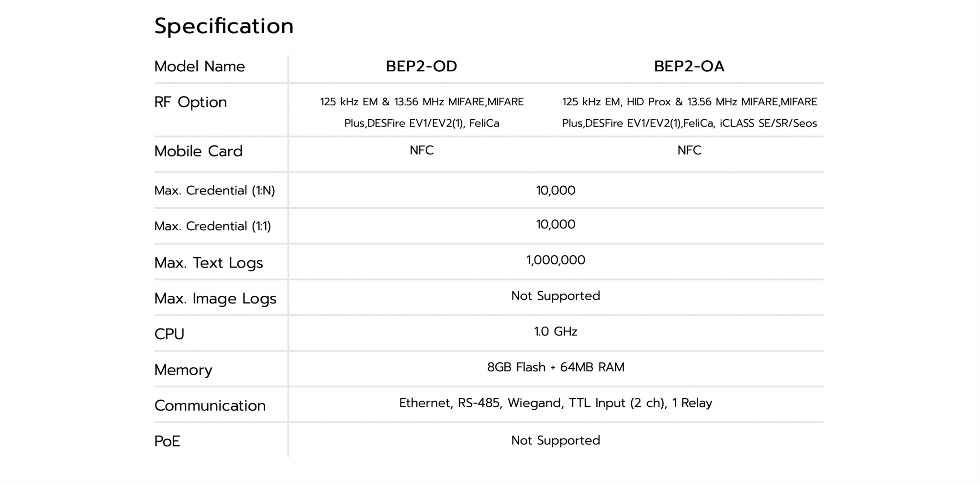Image resolution: width=980 pixels, height=482 pixels.
Task: Click the Model Name row label
Action: 200,67
